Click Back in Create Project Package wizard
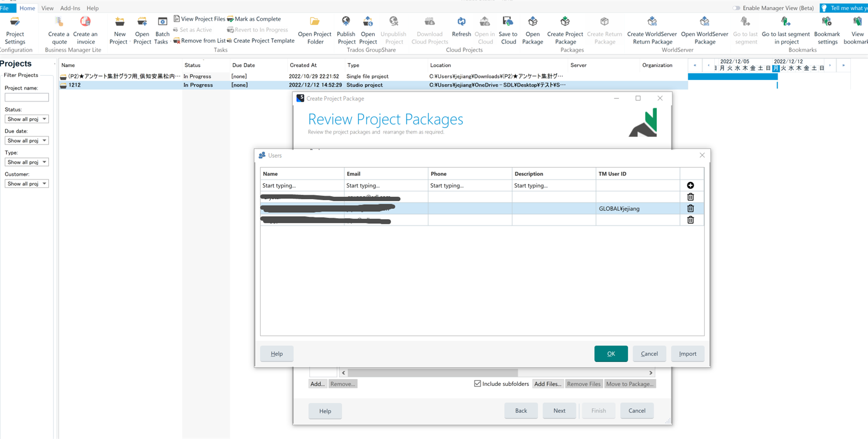868x439 pixels. coord(521,411)
